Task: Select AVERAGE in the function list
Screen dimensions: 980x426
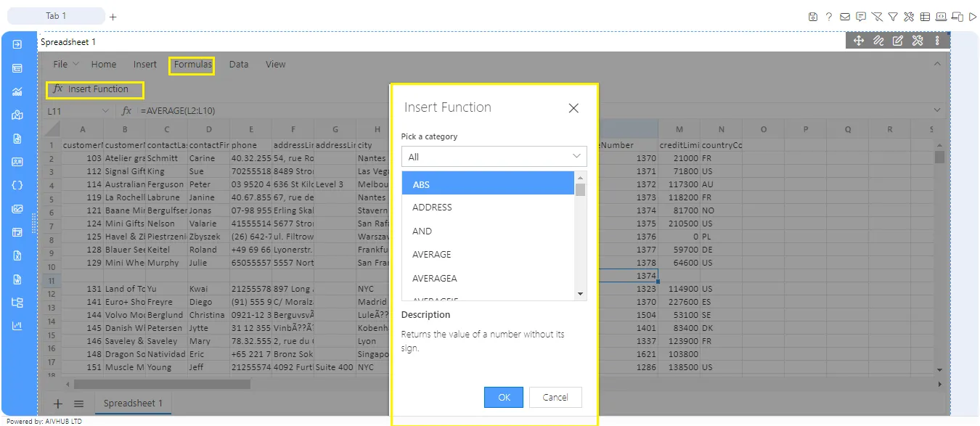Action: click(488, 254)
